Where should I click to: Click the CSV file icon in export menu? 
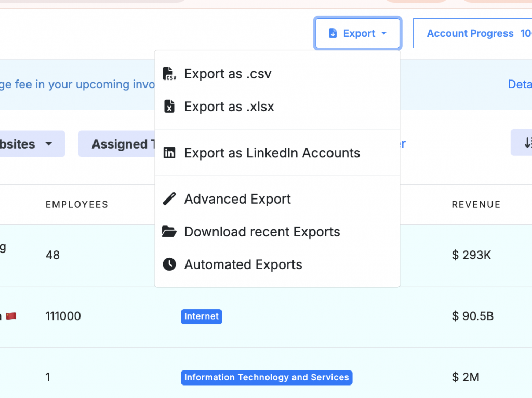pos(169,74)
